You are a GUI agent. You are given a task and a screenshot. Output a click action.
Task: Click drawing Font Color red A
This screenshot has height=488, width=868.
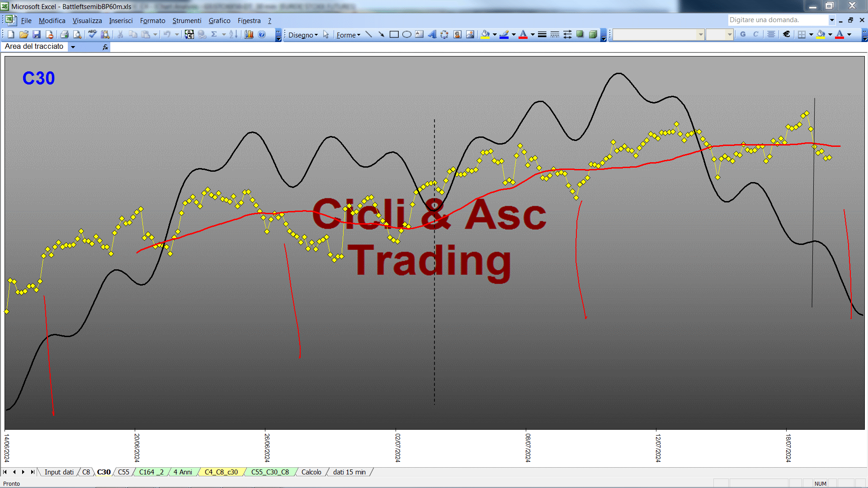523,35
